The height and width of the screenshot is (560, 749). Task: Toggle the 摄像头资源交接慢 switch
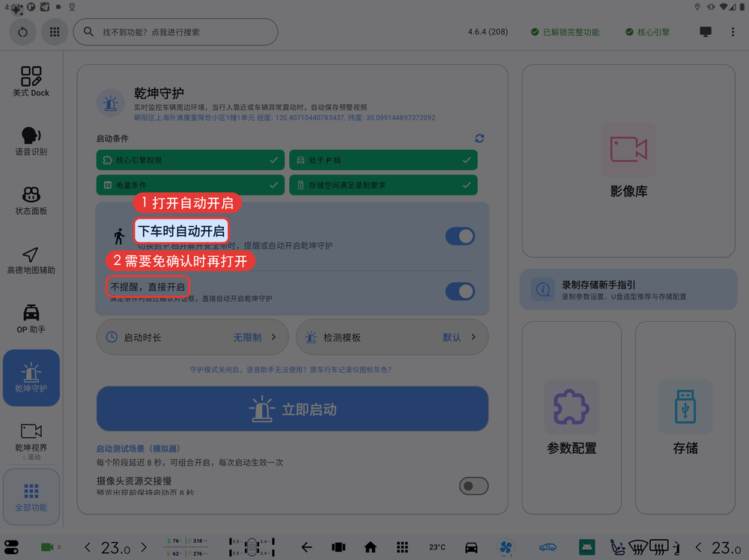(x=473, y=486)
